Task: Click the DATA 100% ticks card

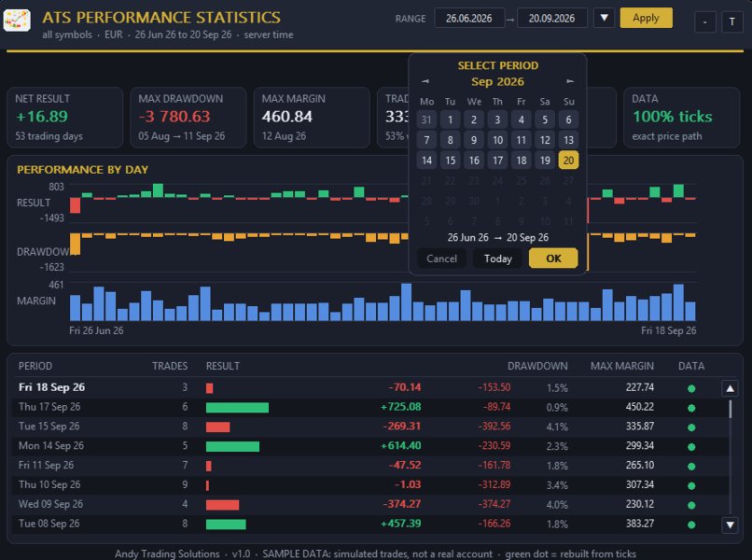Action: (x=681, y=118)
